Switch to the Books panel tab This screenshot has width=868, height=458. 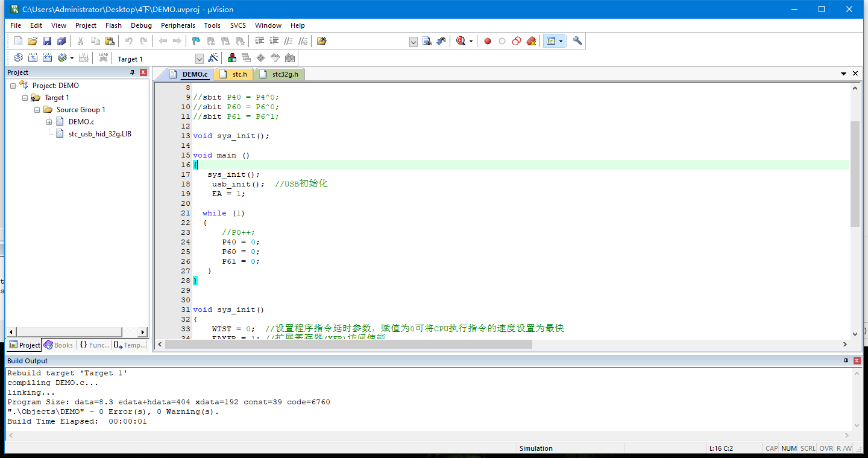58,345
